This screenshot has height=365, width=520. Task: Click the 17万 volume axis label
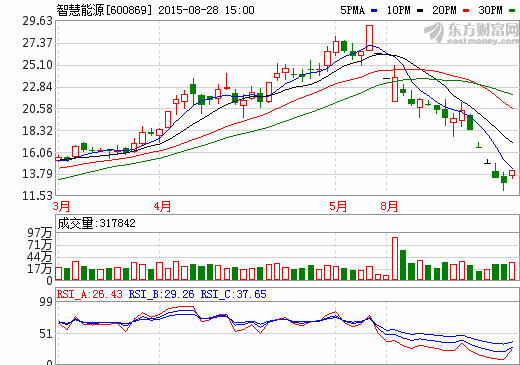(40, 269)
